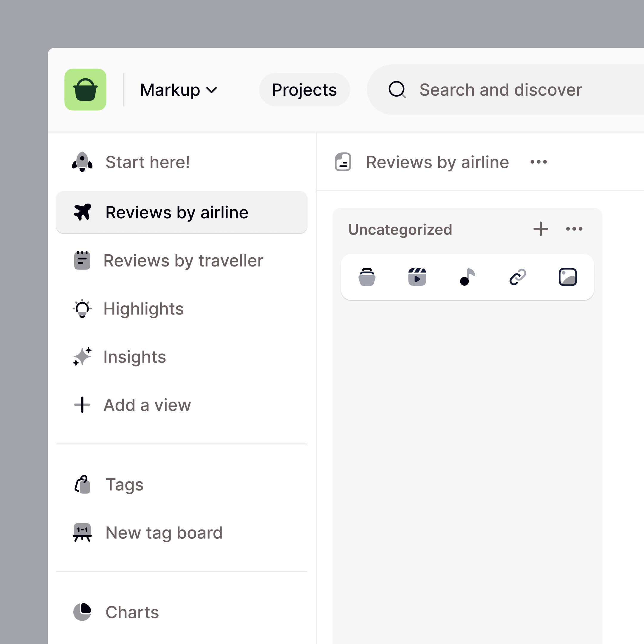Click the rocket icon beside Start here!
This screenshot has height=644, width=644.
pos(82,162)
